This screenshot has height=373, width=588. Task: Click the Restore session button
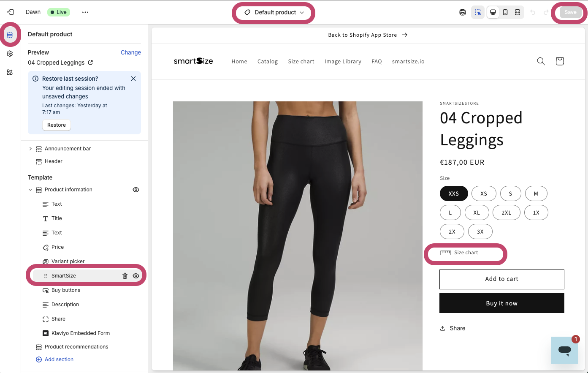pyautogui.click(x=57, y=125)
